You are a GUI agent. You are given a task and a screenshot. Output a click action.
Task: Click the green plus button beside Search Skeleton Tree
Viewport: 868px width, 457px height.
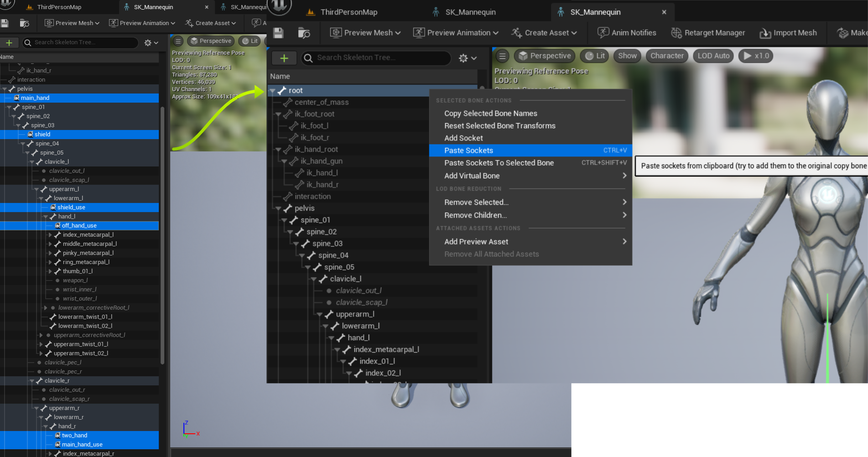pos(284,58)
